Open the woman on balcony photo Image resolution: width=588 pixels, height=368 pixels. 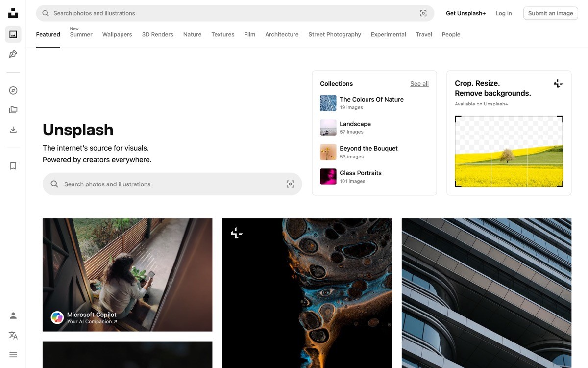pyautogui.click(x=127, y=275)
